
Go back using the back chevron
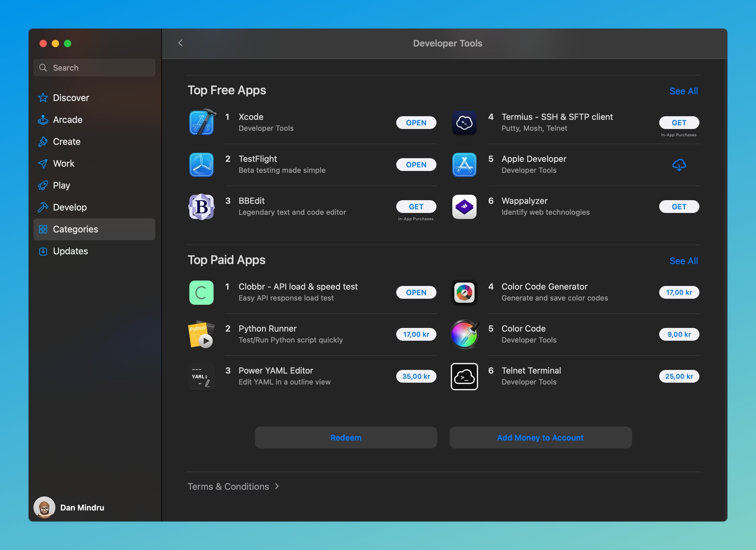pyautogui.click(x=180, y=43)
